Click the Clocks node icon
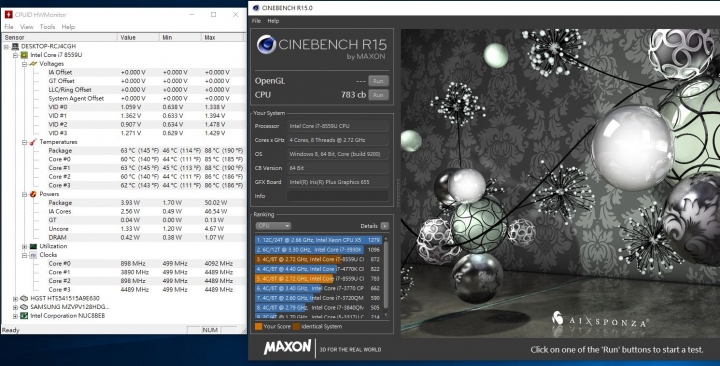Screen dimensions: 720x366 coord(33,255)
